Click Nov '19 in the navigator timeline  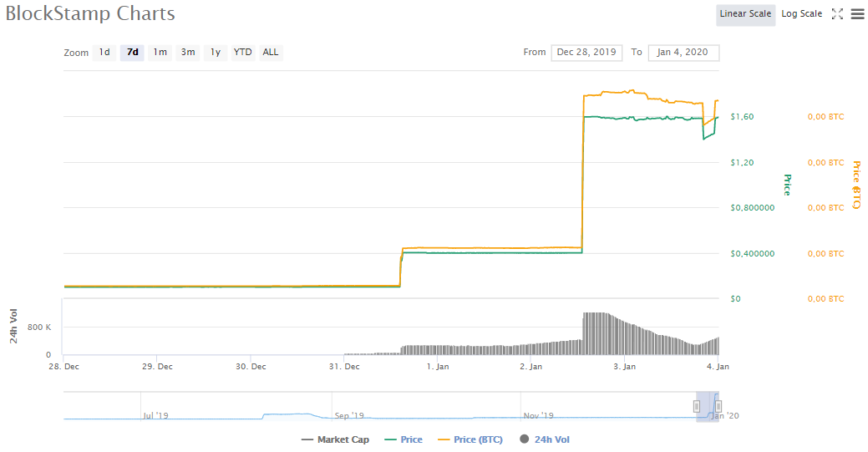pos(539,415)
